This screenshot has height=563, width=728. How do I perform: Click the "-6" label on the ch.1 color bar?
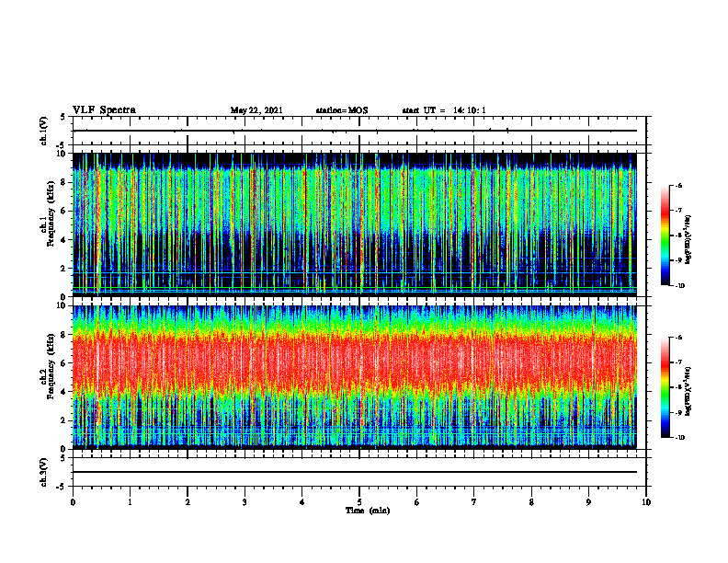(678, 185)
